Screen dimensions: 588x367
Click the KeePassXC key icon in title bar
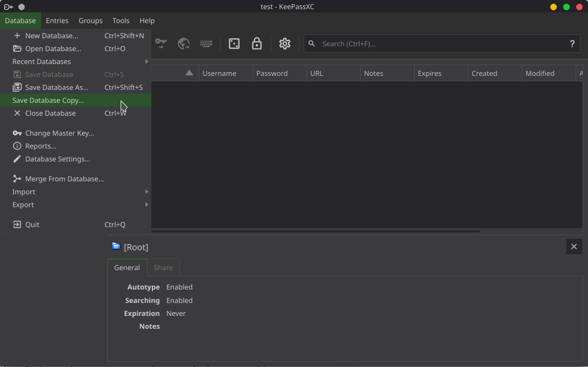[x=8, y=7]
